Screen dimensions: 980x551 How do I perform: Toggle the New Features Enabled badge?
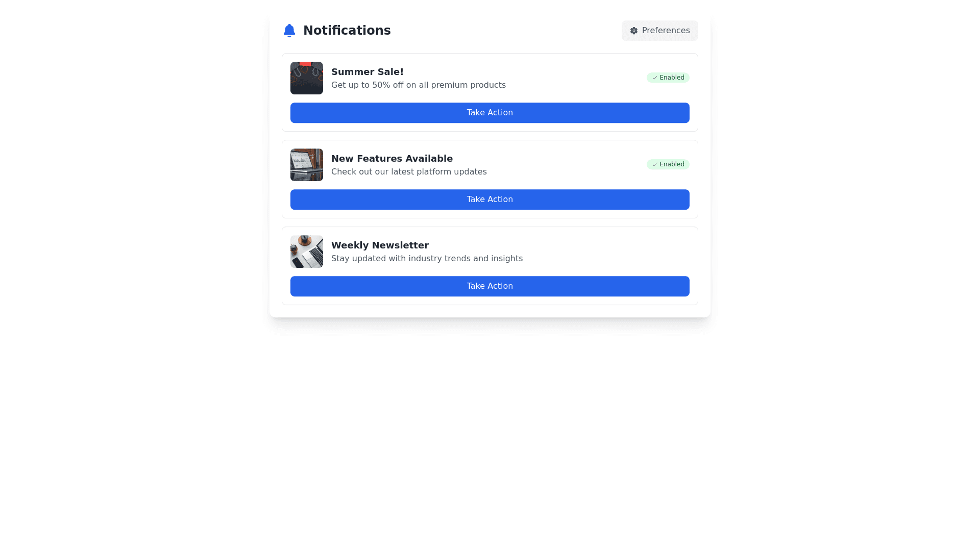click(x=668, y=164)
